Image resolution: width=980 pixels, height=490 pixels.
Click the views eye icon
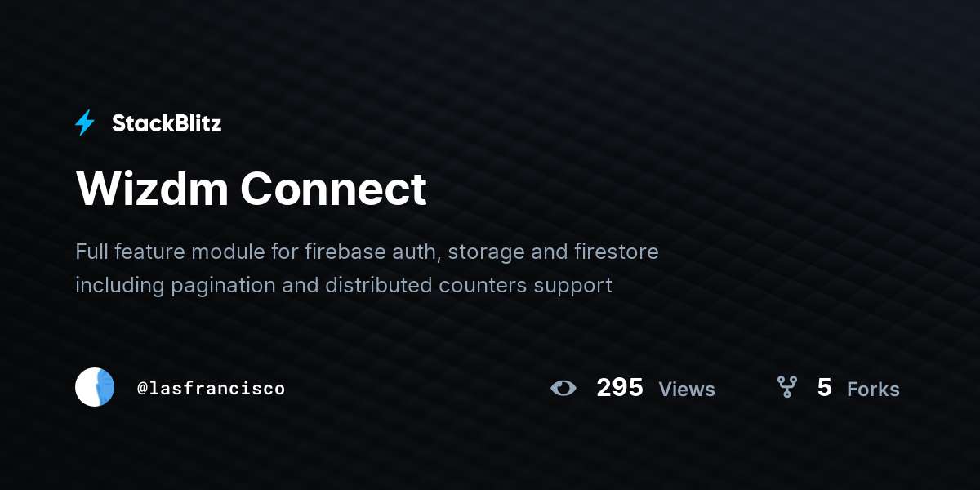tap(563, 388)
